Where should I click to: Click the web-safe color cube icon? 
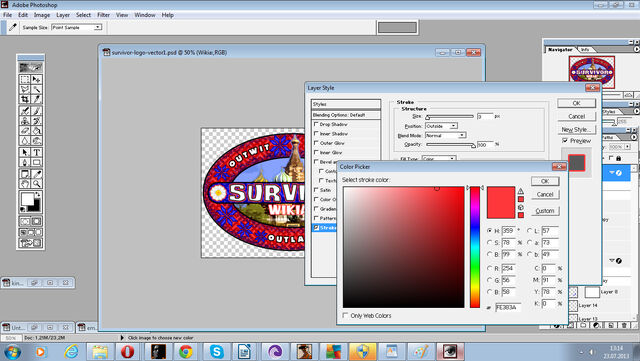(521, 207)
